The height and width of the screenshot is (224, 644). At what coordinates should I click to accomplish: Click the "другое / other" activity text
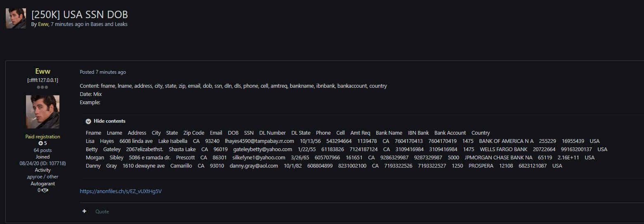pyautogui.click(x=42, y=177)
